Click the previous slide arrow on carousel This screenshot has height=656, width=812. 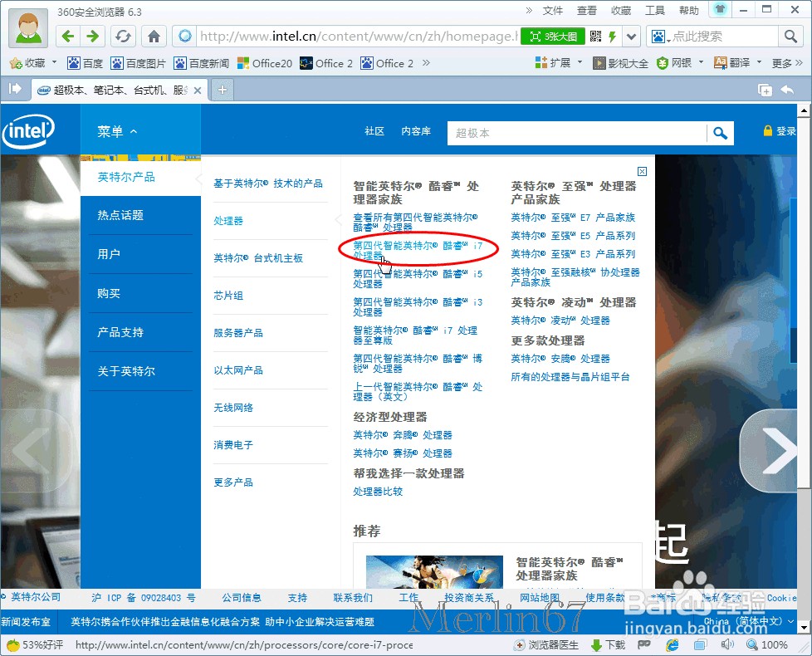click(x=35, y=450)
